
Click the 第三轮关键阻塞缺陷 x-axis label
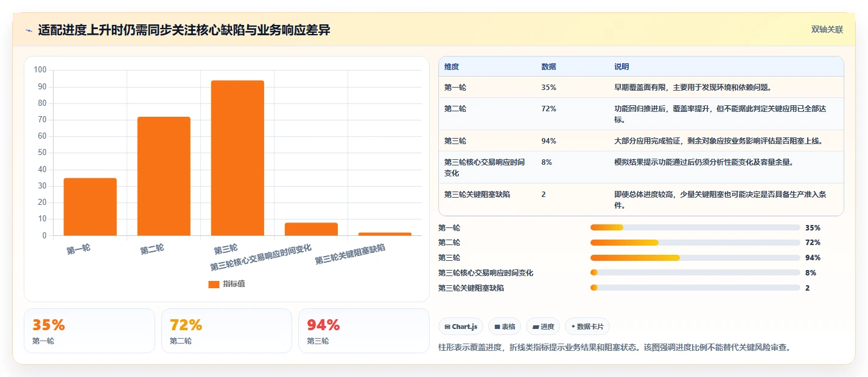(x=350, y=254)
